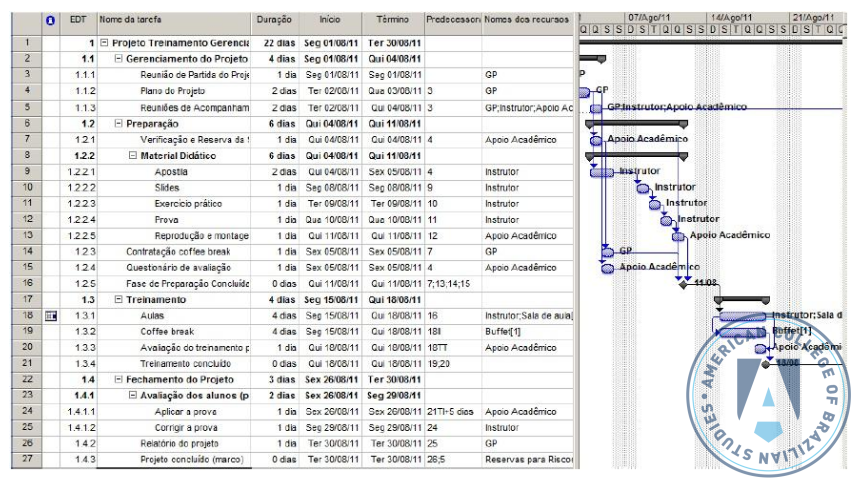
Task: Collapse Projeto Treinamento Gerencial summary task
Action: 105,42
